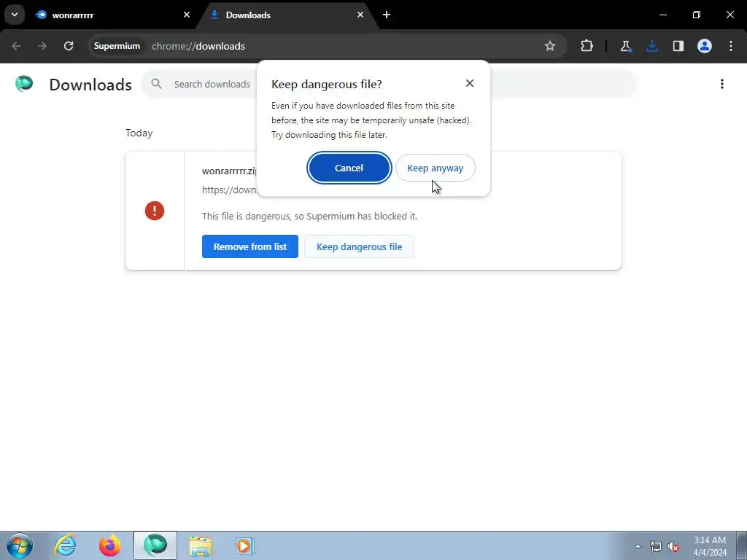This screenshot has height=560, width=747.
Task: Go back to previous page
Action: [16, 46]
